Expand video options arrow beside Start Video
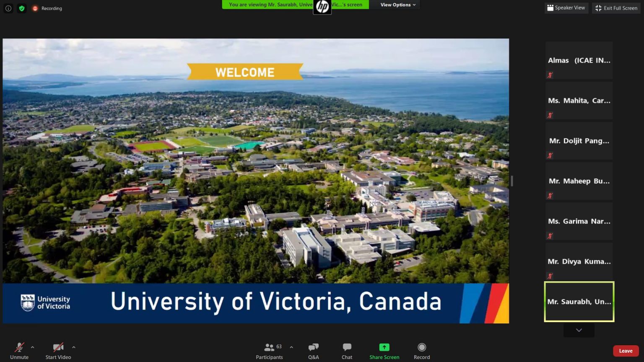644x362 pixels. pos(74,347)
